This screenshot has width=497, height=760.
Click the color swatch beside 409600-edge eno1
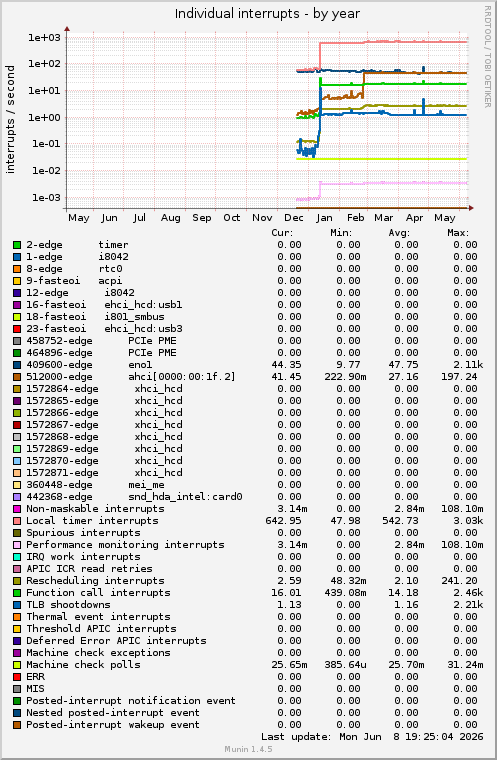point(17,365)
